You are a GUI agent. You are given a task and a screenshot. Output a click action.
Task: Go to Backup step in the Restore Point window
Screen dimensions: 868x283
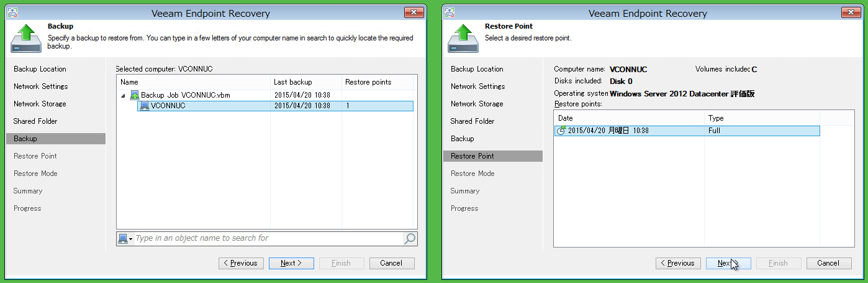[463, 139]
